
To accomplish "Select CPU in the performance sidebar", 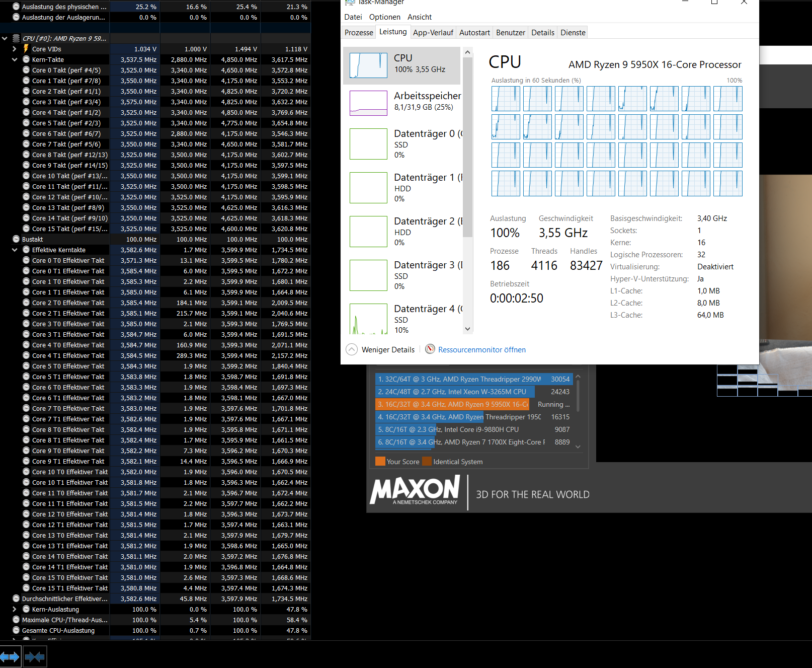I will [401, 65].
